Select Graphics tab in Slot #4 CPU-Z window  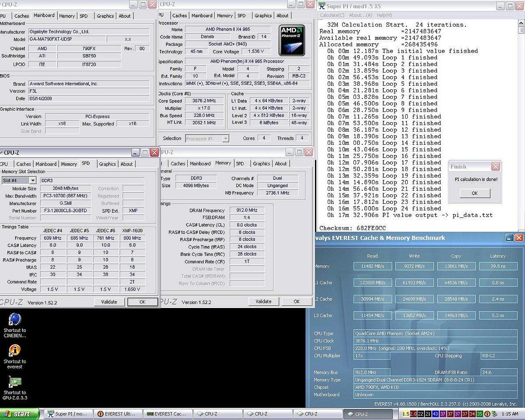[107, 164]
